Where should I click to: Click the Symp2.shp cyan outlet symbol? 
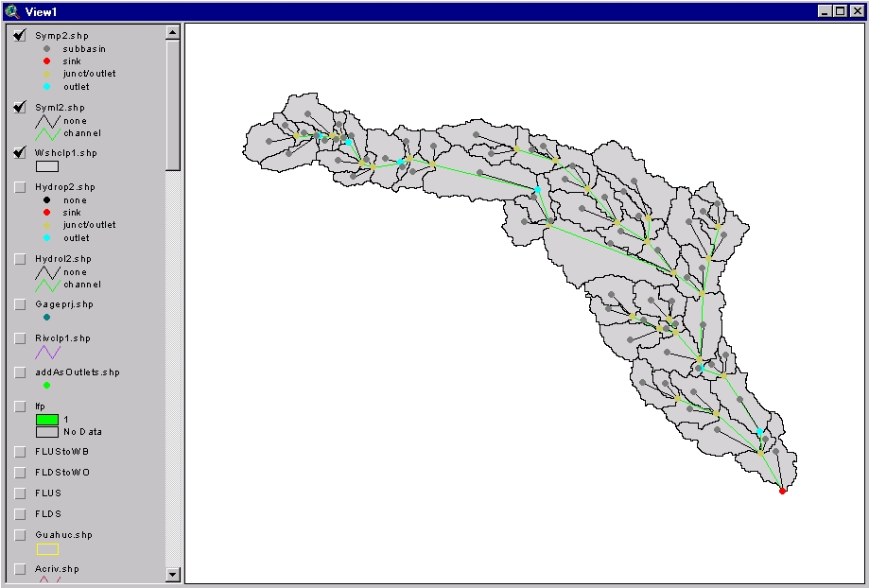(46, 86)
